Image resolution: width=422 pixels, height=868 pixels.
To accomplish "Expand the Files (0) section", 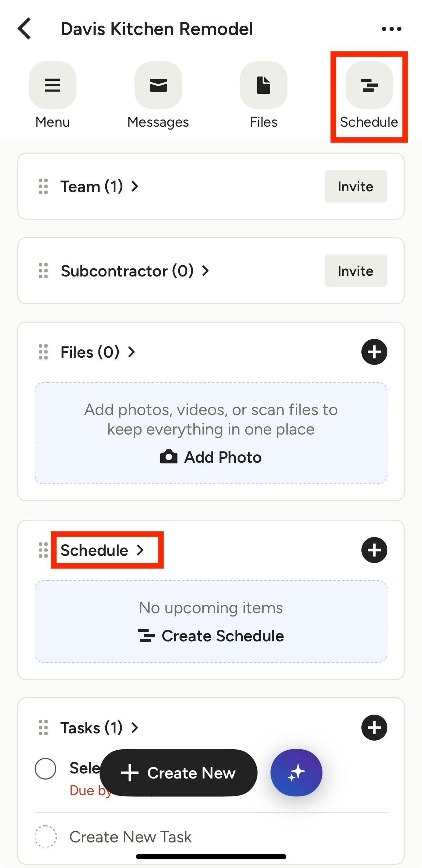I will [97, 352].
